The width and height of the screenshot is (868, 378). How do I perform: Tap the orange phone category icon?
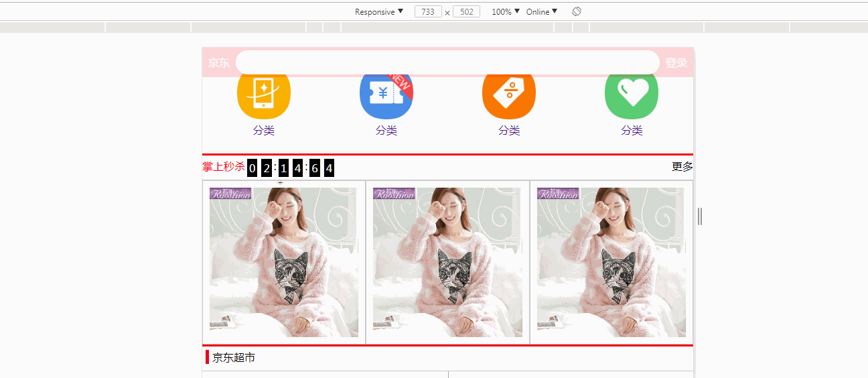(264, 96)
